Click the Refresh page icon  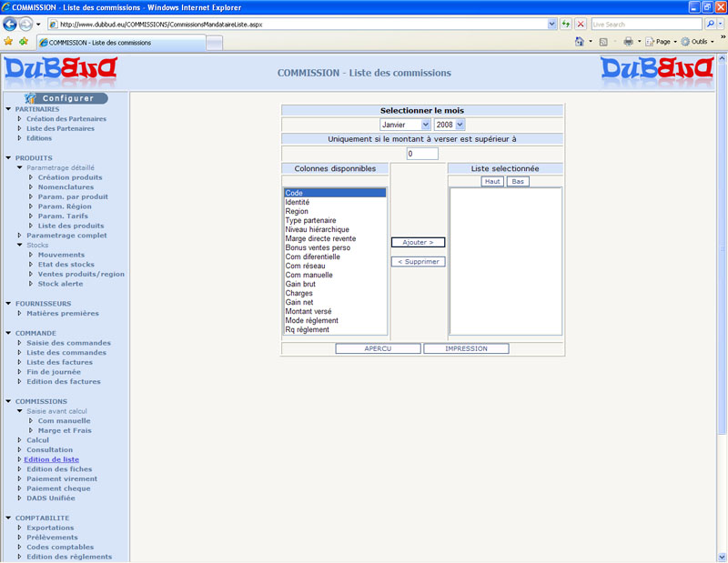pos(566,24)
